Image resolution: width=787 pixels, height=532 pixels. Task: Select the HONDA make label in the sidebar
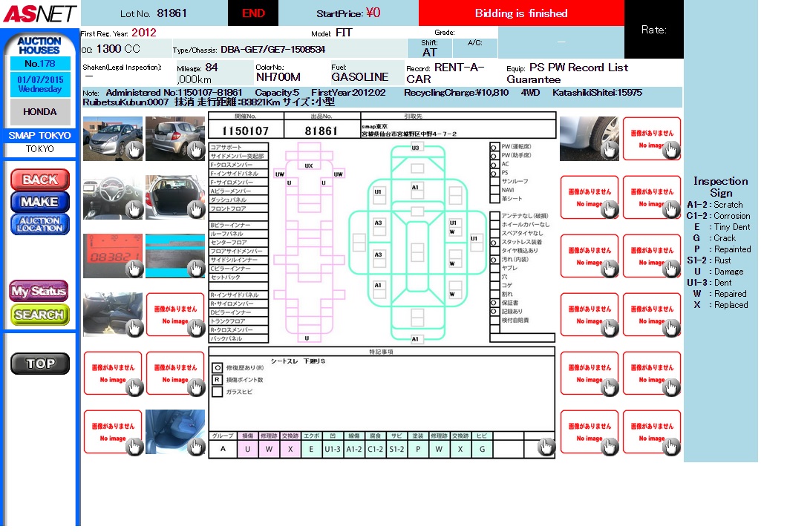[x=40, y=112]
